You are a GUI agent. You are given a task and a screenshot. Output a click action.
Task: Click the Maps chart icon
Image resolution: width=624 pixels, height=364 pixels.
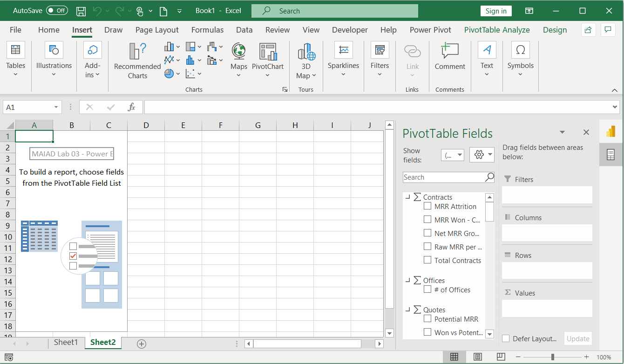(239, 51)
